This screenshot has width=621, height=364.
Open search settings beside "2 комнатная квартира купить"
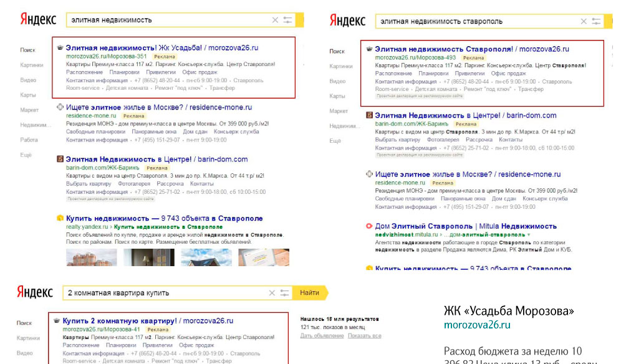tap(284, 293)
